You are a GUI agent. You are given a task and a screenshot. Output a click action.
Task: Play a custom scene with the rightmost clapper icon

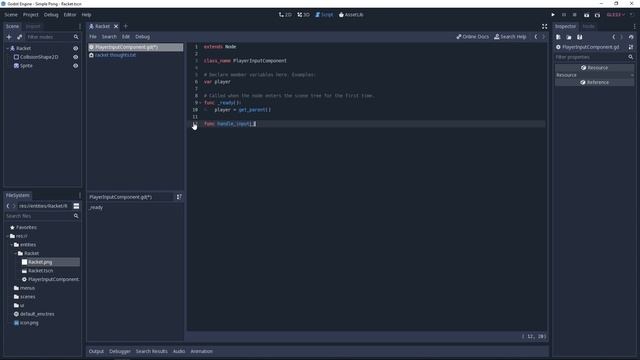[597, 15]
